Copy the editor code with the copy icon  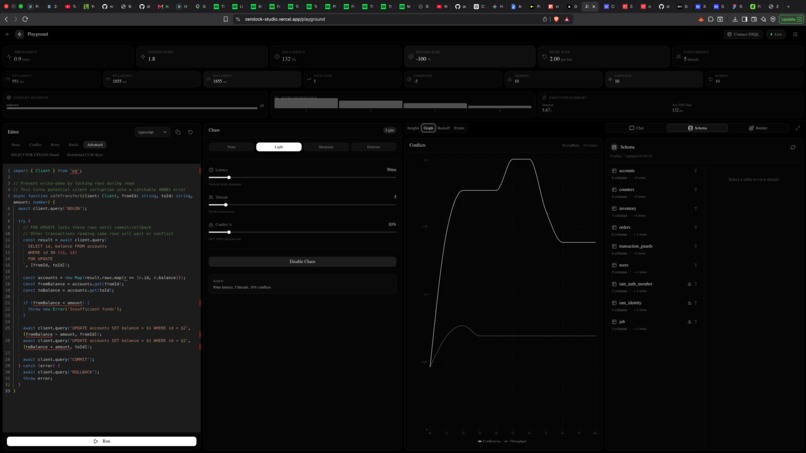178,132
